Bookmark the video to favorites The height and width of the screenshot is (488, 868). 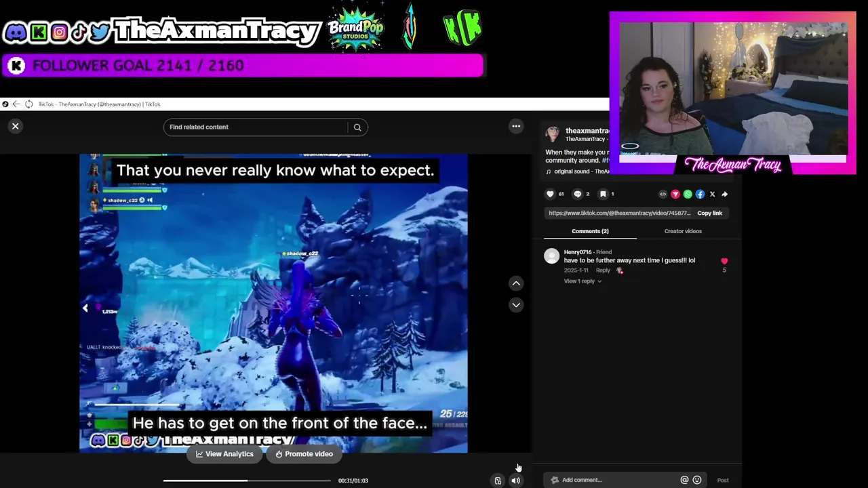point(603,194)
